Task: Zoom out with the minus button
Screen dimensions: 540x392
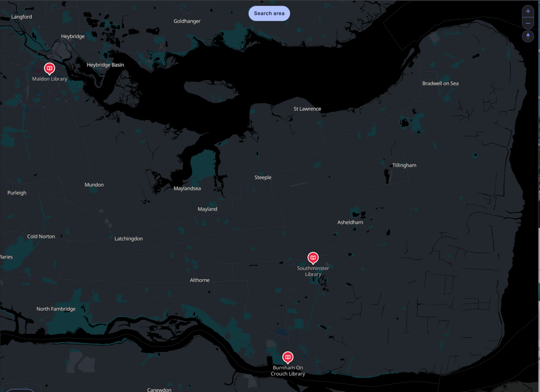Action: 528,23
